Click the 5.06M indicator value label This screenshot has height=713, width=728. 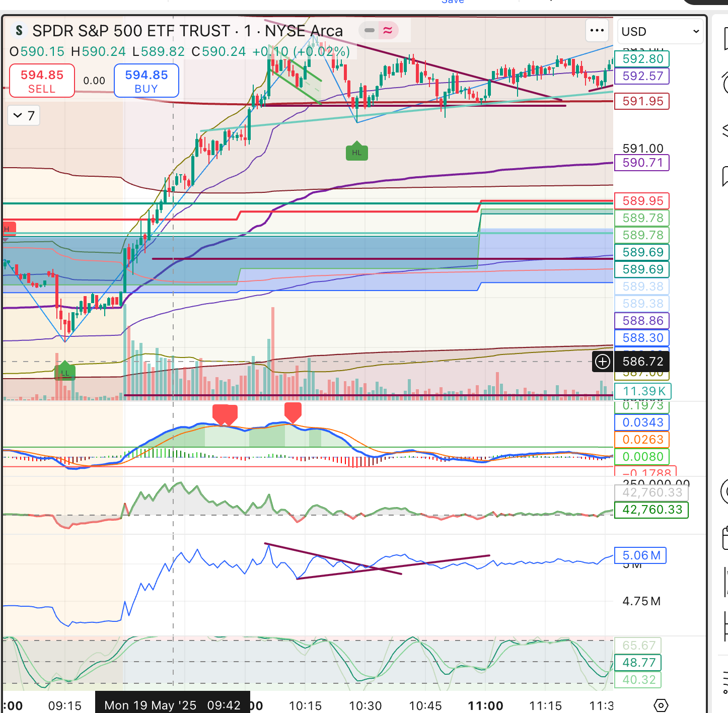[x=641, y=555]
